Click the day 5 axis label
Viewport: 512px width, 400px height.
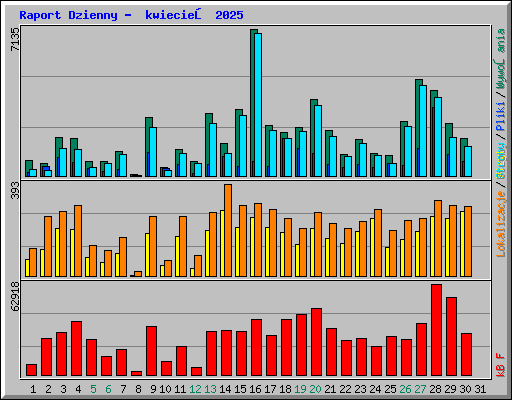[93, 389]
